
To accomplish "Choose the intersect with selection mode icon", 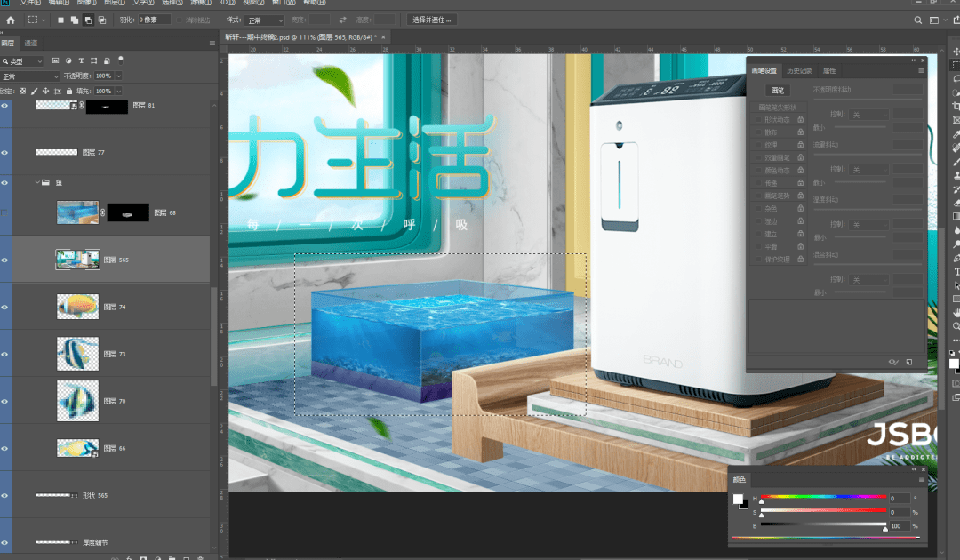I will (102, 20).
